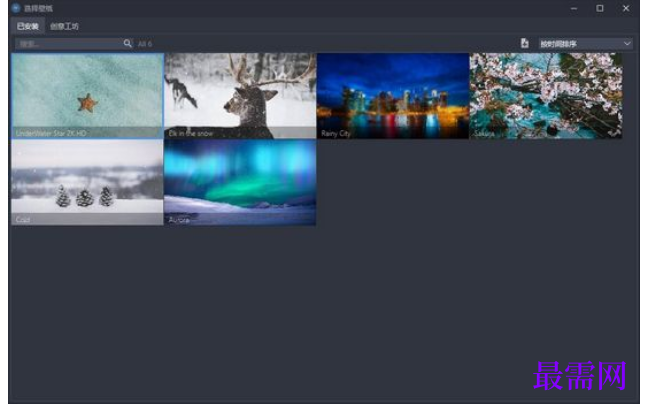Click the import file icon beside sort dropdown
Screen dimensions: 645x407
(x=524, y=43)
